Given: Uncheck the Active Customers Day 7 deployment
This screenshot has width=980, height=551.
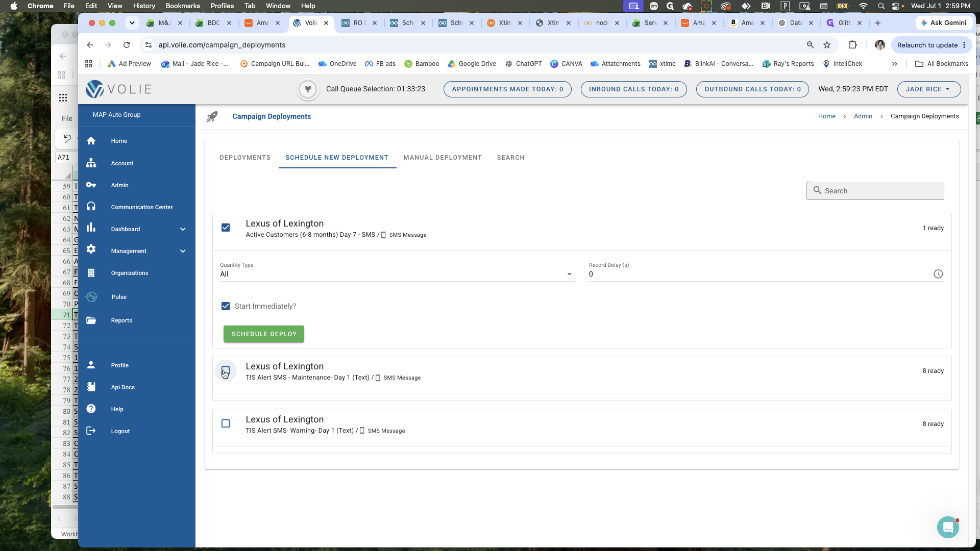Looking at the screenshot, I should click(x=226, y=228).
